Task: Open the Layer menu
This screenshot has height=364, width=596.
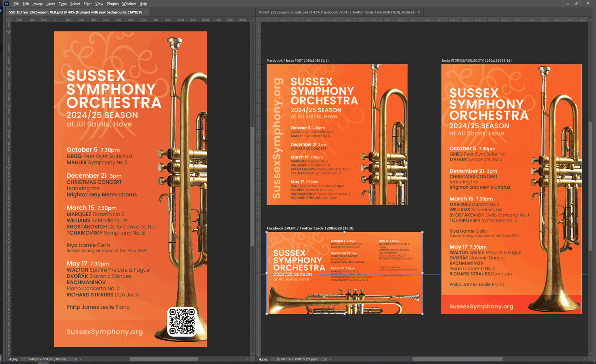Action: tap(51, 4)
